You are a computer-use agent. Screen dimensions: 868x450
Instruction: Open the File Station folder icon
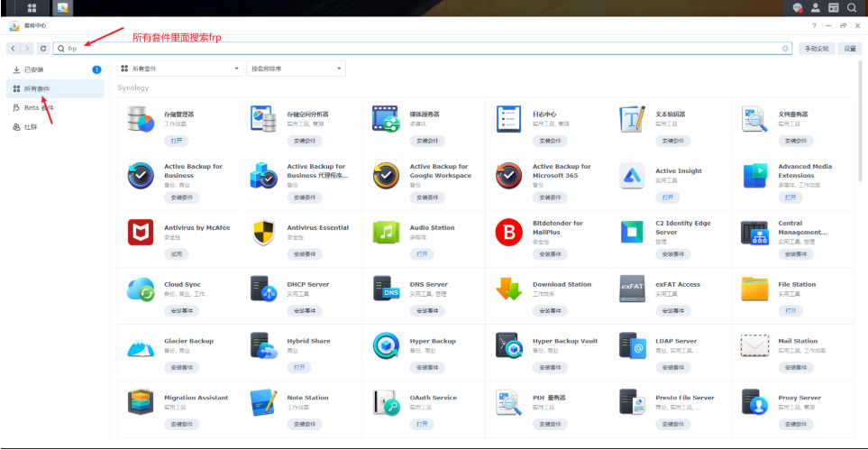click(754, 289)
